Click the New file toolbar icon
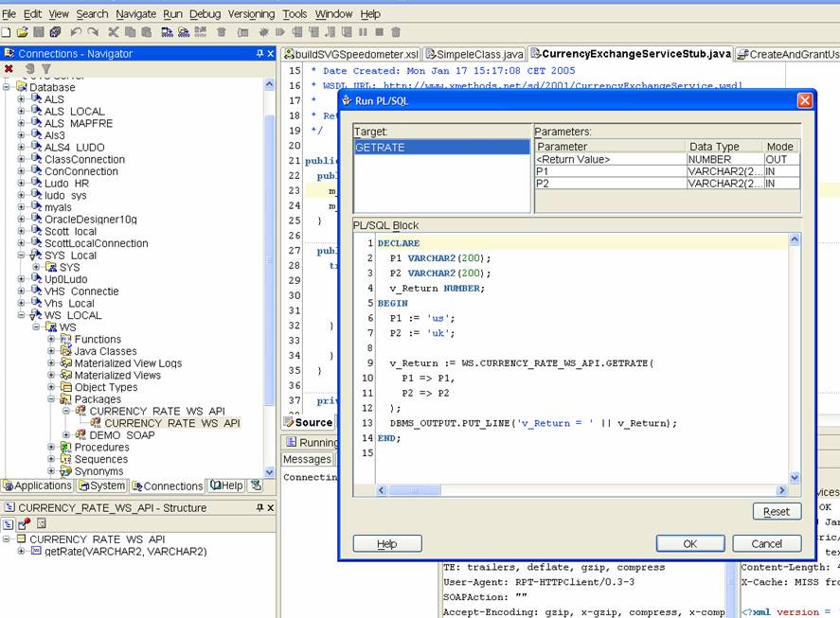The width and height of the screenshot is (840, 618). pos(8,32)
